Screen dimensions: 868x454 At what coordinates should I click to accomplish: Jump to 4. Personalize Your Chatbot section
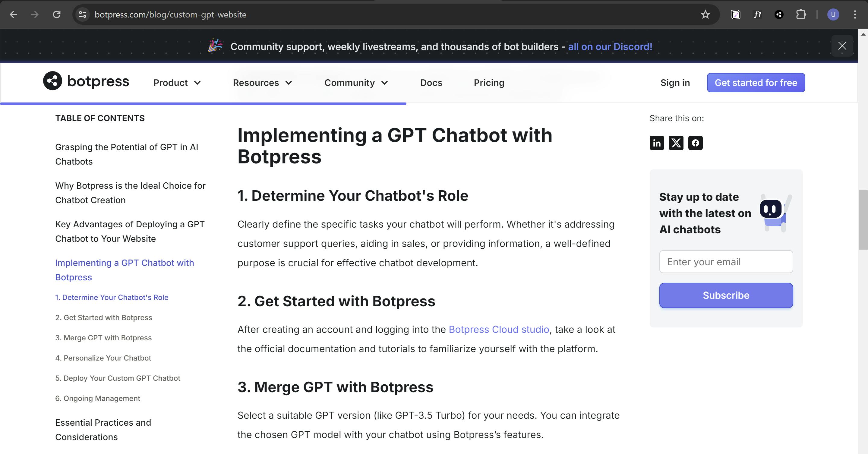click(103, 358)
